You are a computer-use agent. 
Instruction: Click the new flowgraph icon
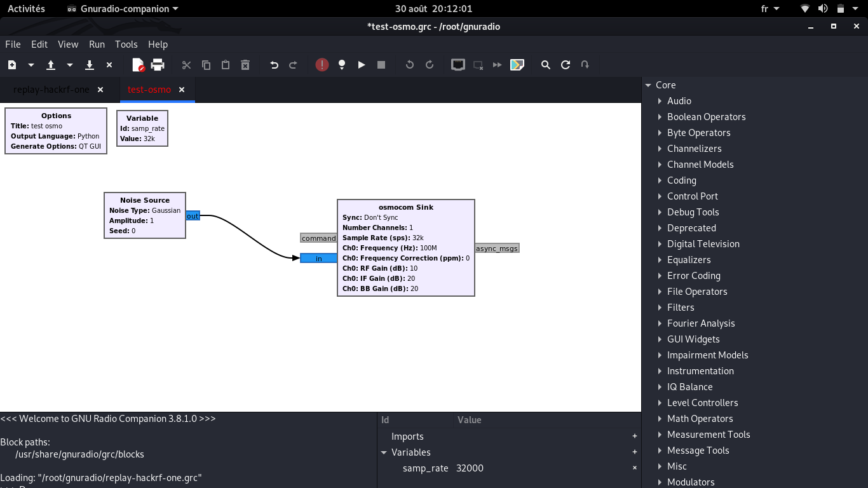[12, 65]
